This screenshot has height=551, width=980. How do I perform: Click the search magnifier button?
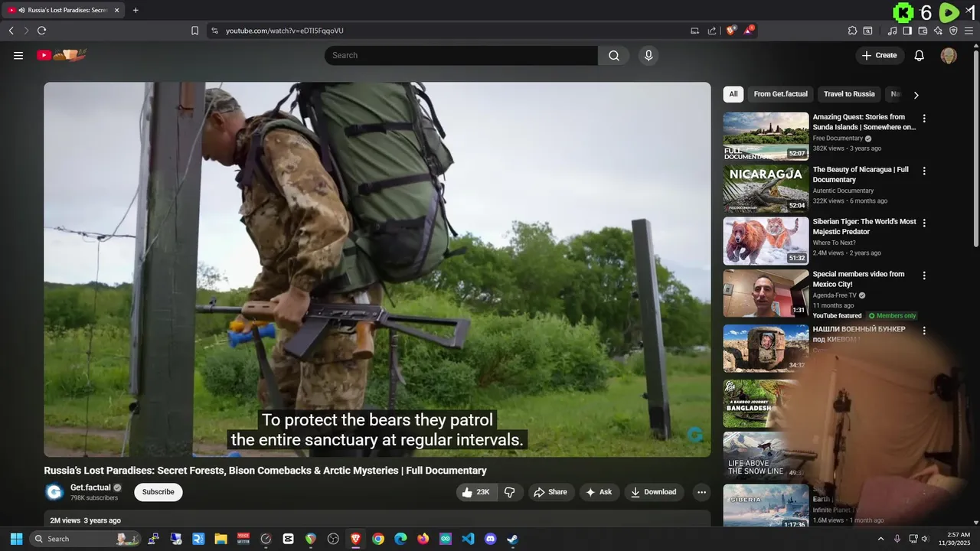tap(614, 55)
